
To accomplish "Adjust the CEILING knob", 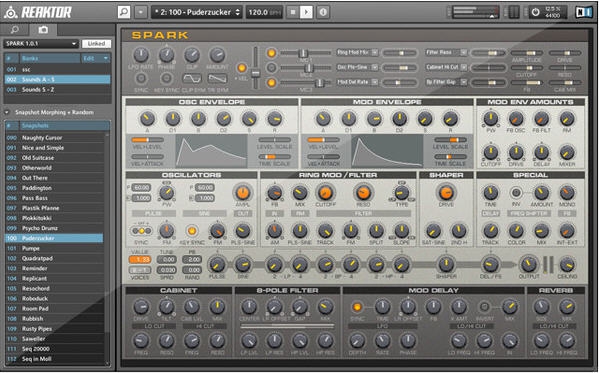I will (x=567, y=264).
